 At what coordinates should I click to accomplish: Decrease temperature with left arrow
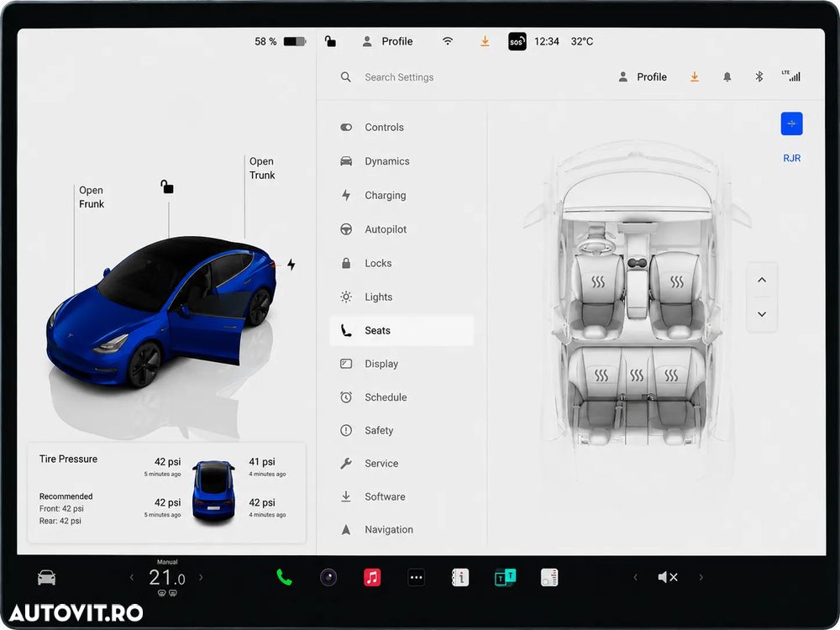coord(132,578)
